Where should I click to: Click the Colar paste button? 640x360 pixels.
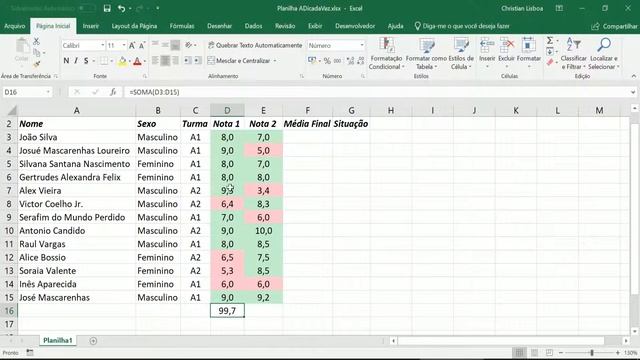pos(22,51)
